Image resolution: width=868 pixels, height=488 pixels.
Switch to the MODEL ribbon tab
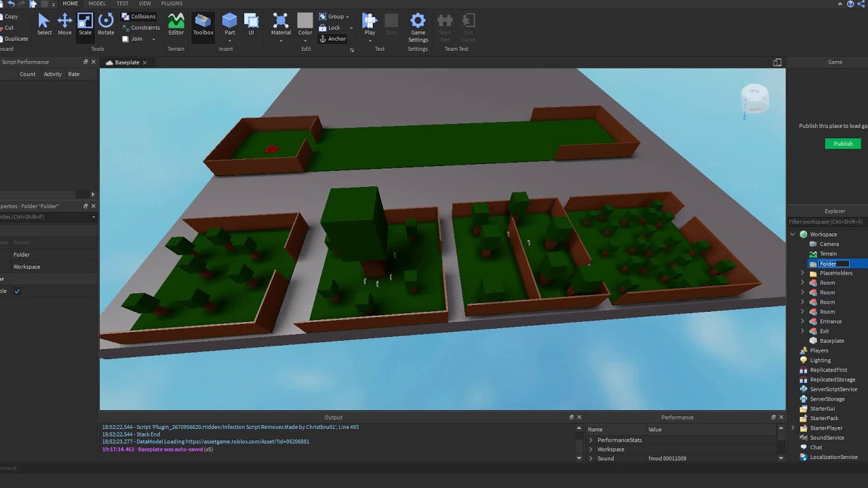[97, 3]
